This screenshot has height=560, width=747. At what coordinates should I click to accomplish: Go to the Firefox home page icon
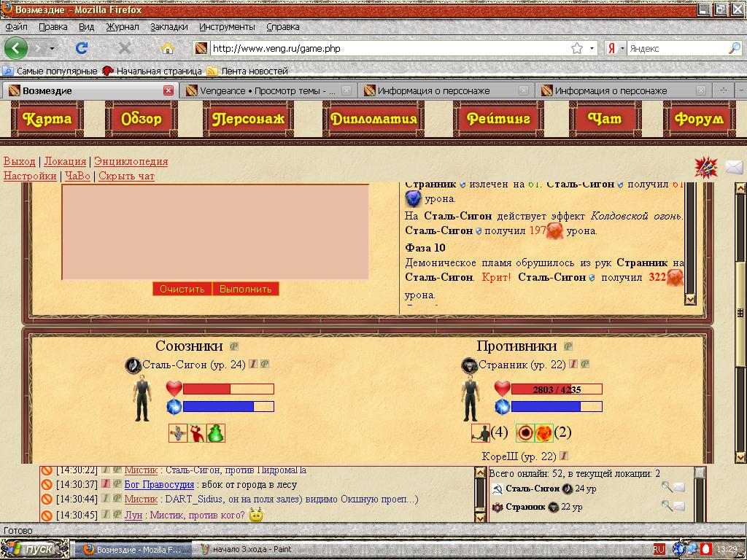(167, 48)
